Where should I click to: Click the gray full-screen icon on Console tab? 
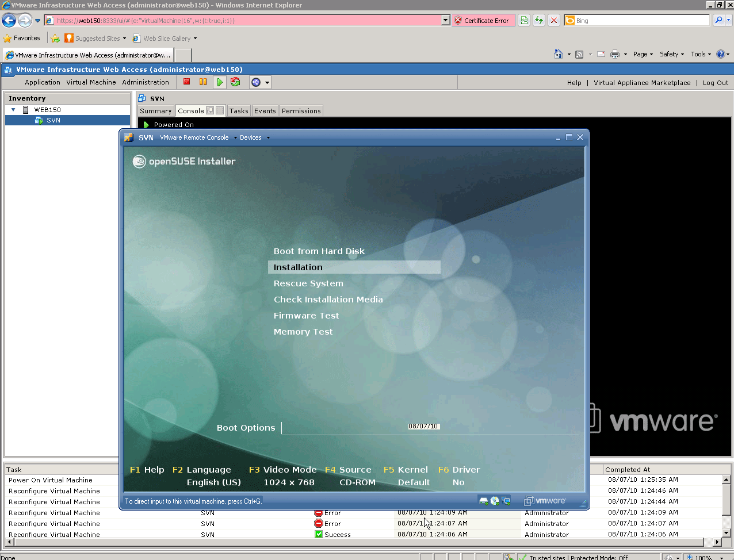pos(220,110)
